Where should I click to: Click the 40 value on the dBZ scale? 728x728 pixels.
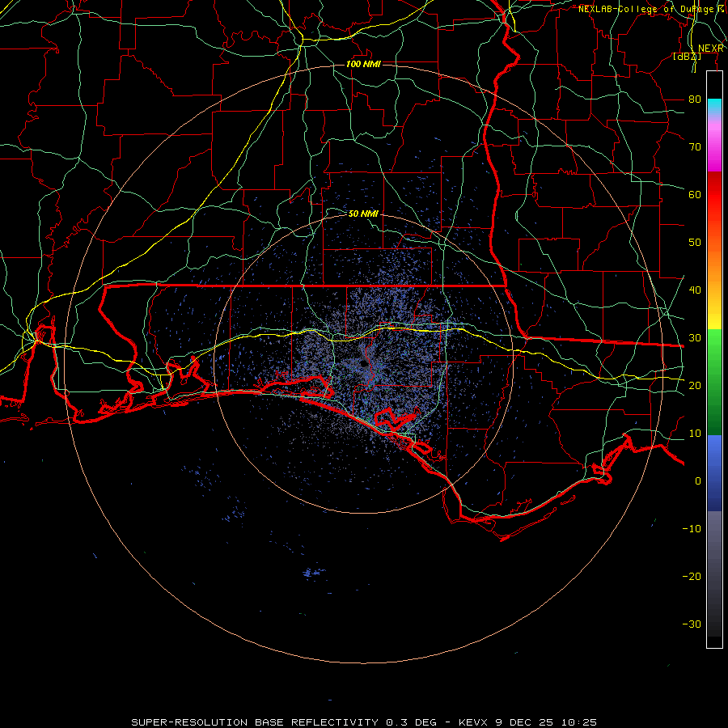click(695, 290)
